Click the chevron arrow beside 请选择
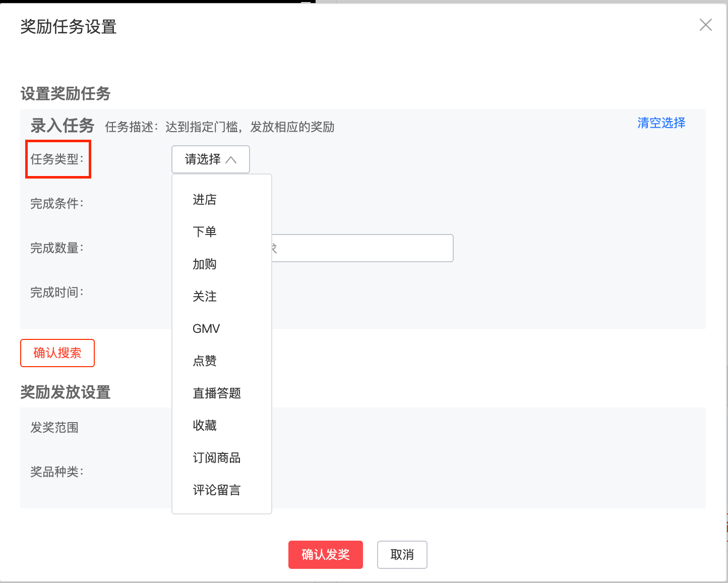This screenshot has height=583, width=728. pyautogui.click(x=231, y=160)
